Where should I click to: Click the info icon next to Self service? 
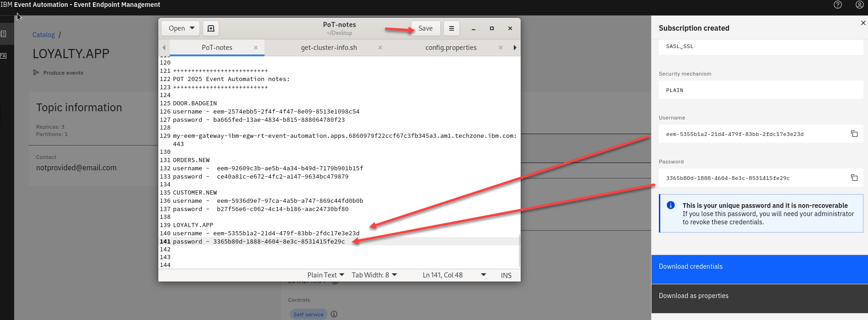tap(334, 314)
